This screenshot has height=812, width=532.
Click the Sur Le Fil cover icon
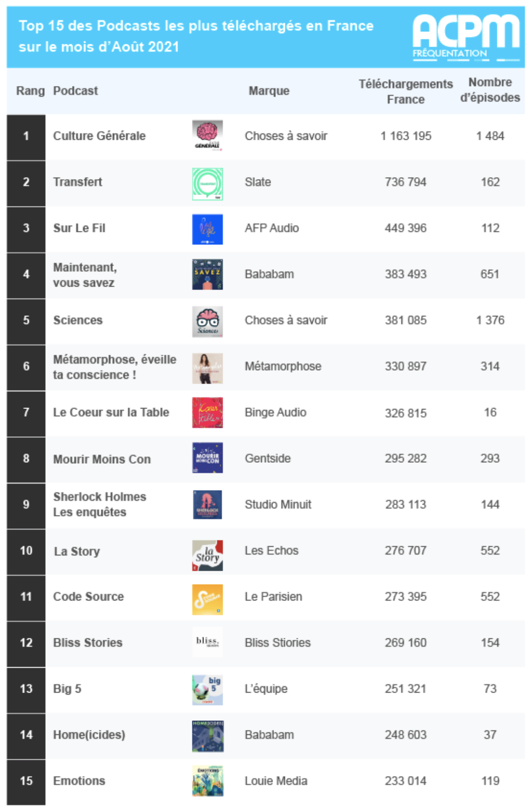[x=207, y=229]
